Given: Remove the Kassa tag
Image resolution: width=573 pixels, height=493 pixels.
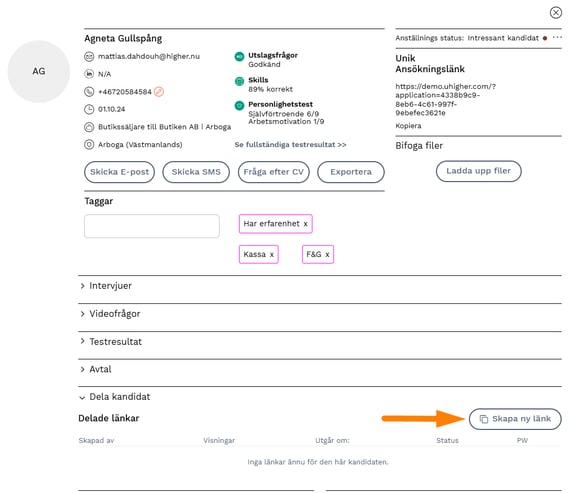Looking at the screenshot, I should [x=272, y=254].
